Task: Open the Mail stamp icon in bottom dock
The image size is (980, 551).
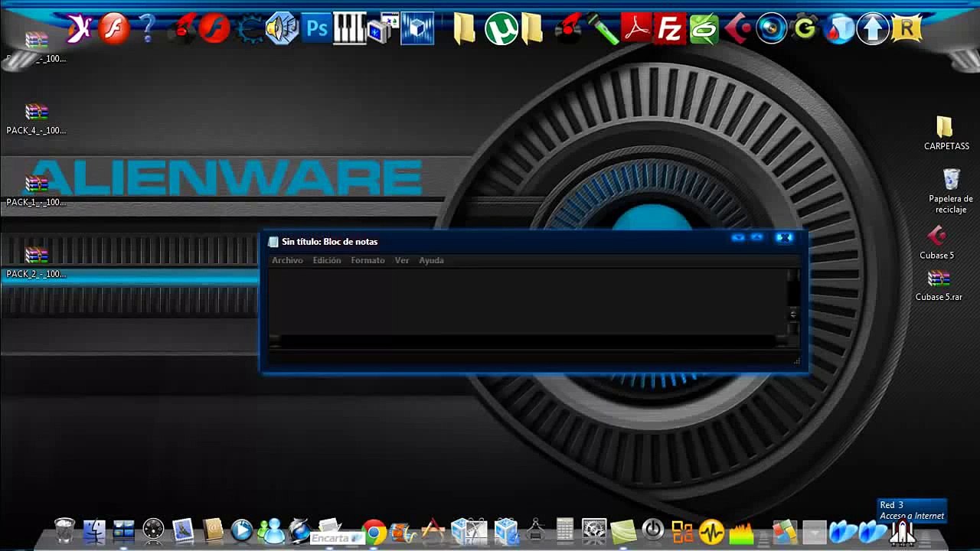Action: click(x=183, y=530)
